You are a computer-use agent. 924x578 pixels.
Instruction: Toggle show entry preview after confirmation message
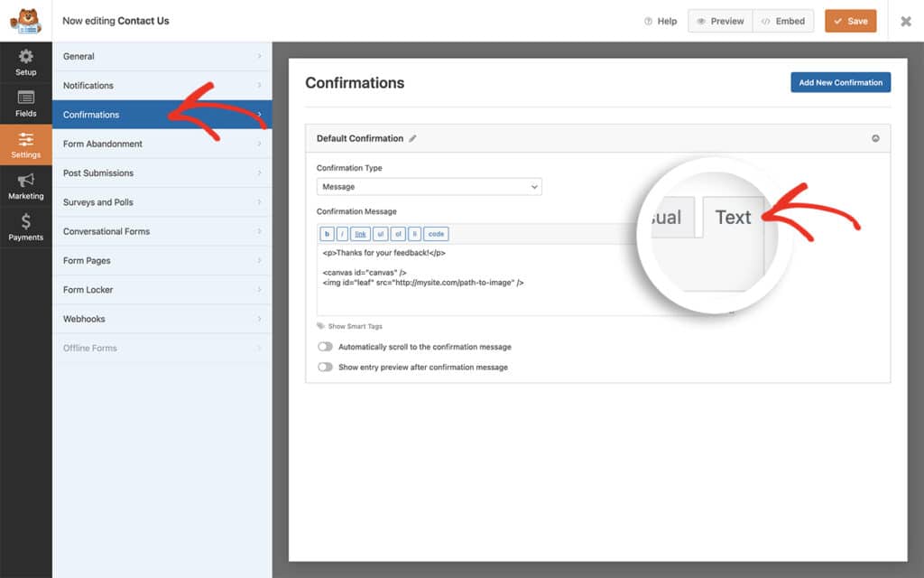(325, 367)
